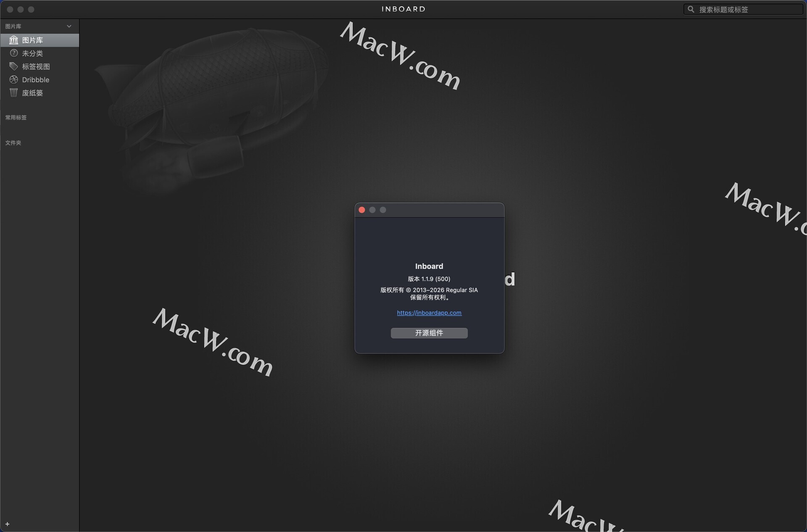Click the Dribbble basketball icon

tap(13, 79)
